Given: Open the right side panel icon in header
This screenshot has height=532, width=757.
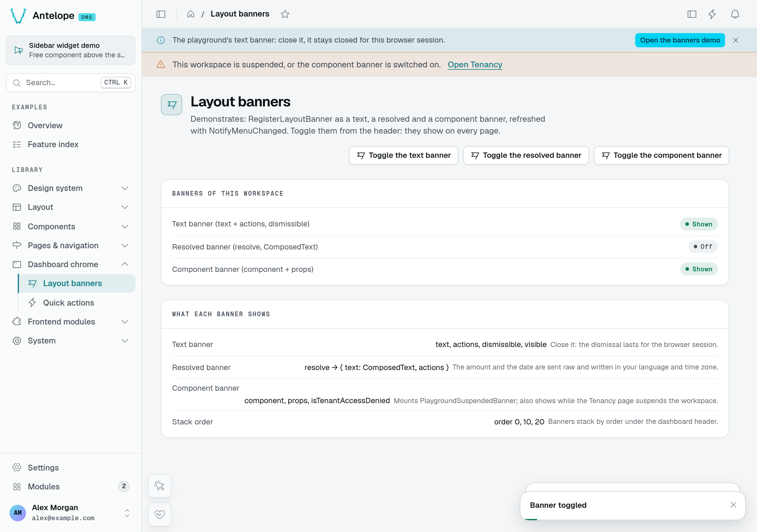Looking at the screenshot, I should click(692, 14).
